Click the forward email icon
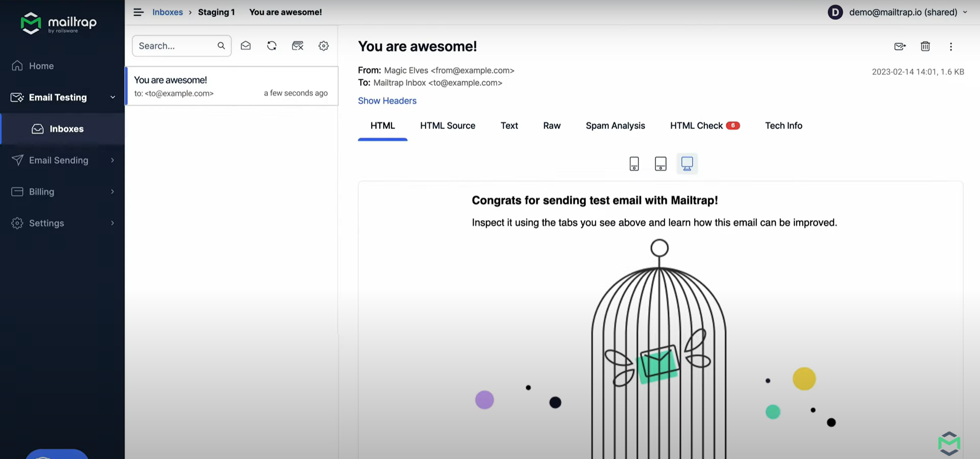Image resolution: width=980 pixels, height=459 pixels. [900, 46]
